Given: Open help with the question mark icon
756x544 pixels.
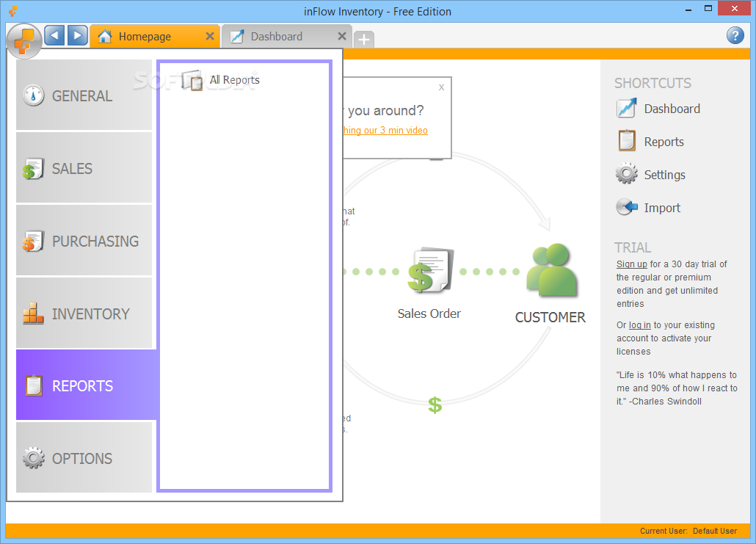Looking at the screenshot, I should (735, 35).
